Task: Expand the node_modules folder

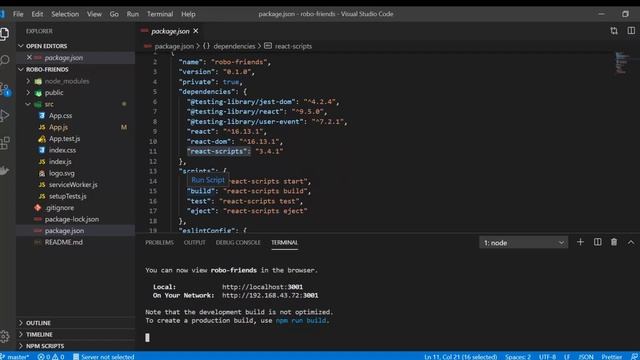Action: click(x=67, y=81)
